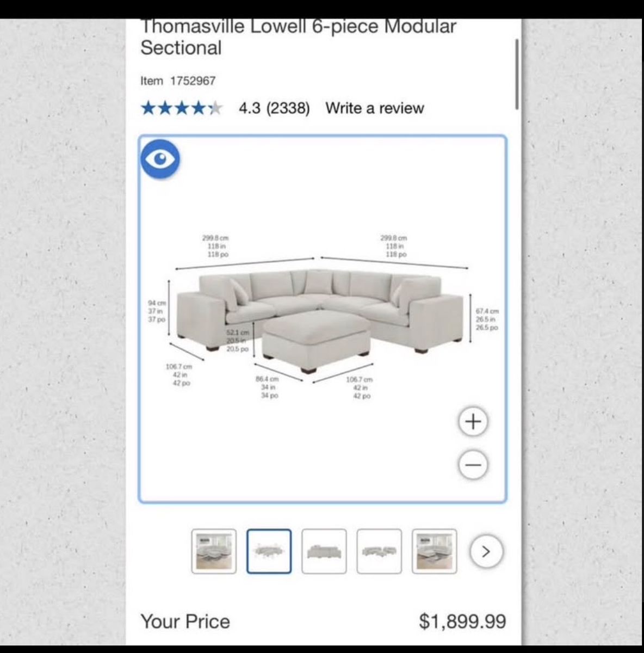Click the star rating icons
The width and height of the screenshot is (644, 653).
coord(182,108)
